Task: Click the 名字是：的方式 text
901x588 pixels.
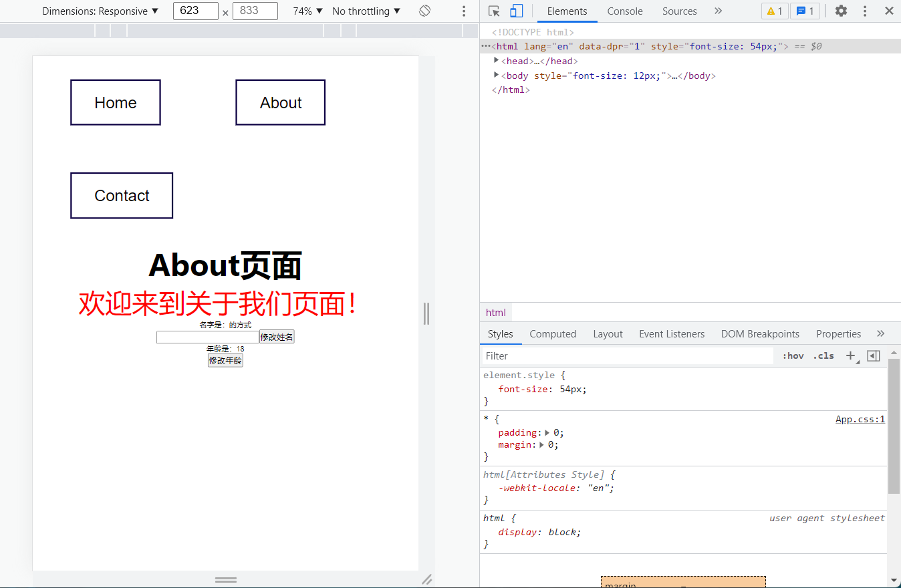Action: tap(225, 325)
